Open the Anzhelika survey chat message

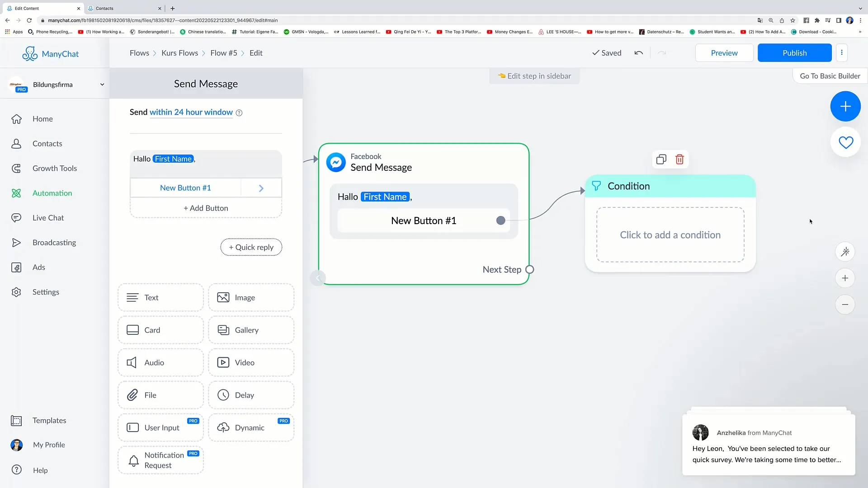(x=769, y=445)
